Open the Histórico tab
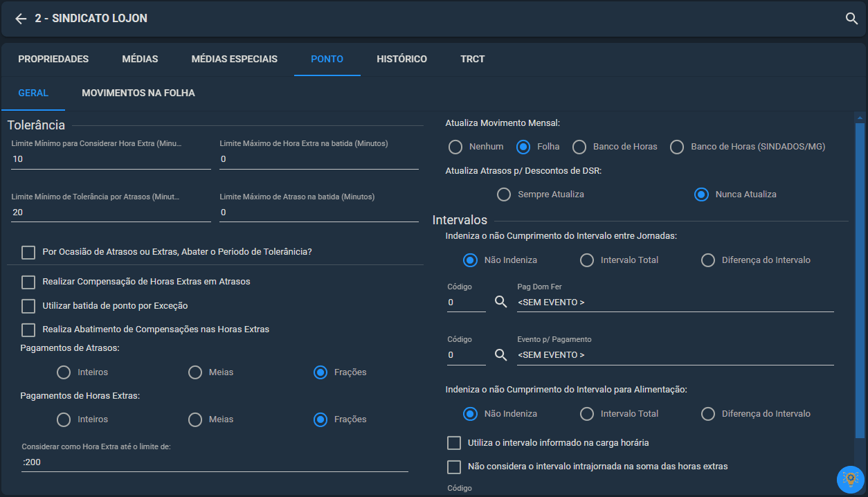The height and width of the screenshot is (497, 868). point(401,59)
